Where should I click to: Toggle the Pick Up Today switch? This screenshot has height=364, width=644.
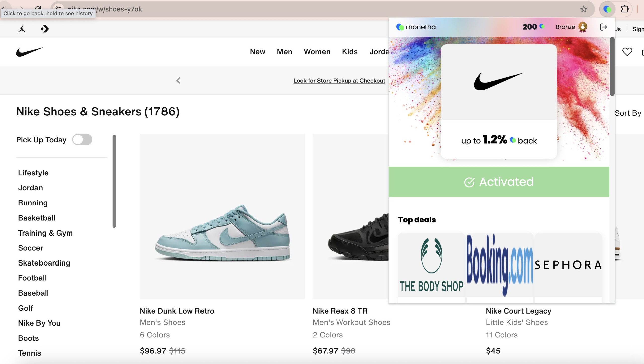click(82, 140)
